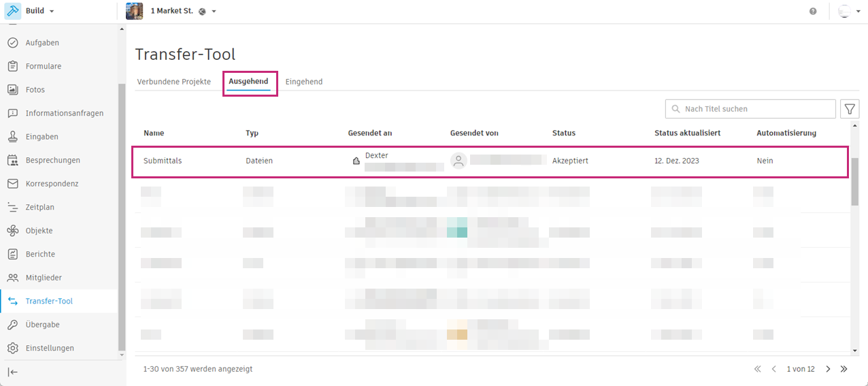The width and height of the screenshot is (868, 386).
Task: Click the table vertical scrollbar thumb
Action: click(x=855, y=181)
